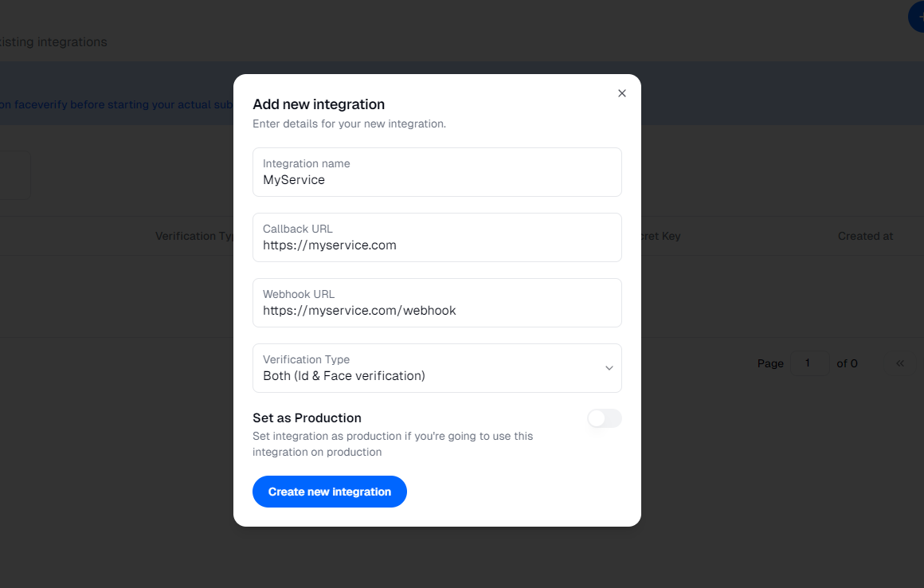
Task: Click the production description text below toggle
Action: pyautogui.click(x=393, y=444)
